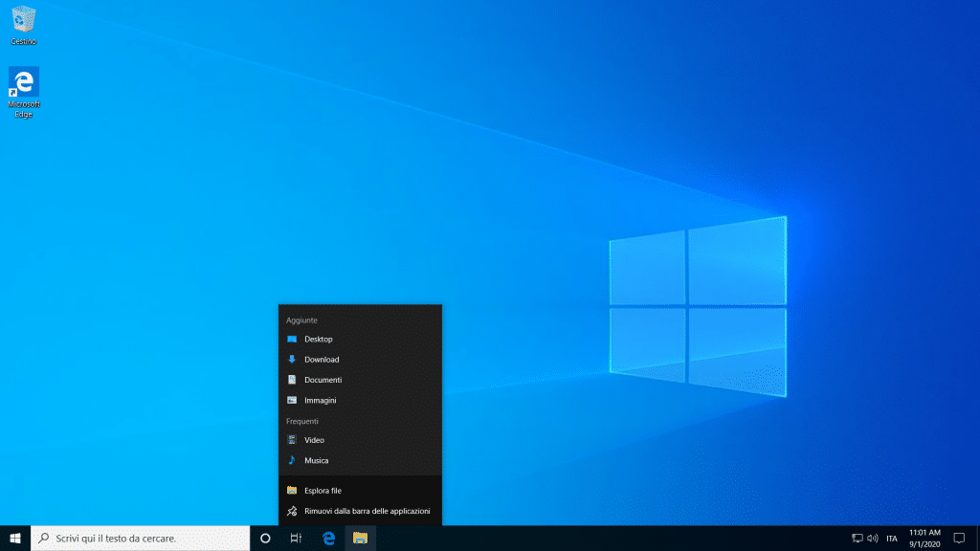Click the volume speaker tray icon
The width and height of the screenshot is (980, 551).
[x=873, y=539]
